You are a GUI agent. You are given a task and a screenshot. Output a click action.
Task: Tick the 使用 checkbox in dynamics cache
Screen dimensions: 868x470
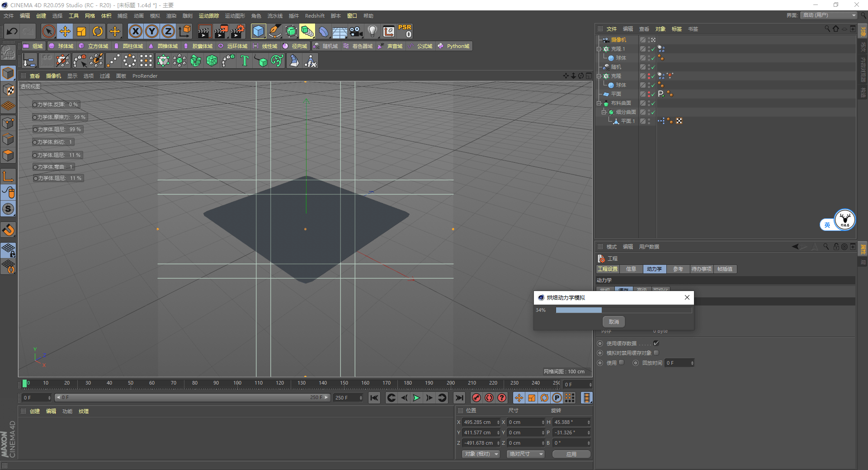click(622, 362)
